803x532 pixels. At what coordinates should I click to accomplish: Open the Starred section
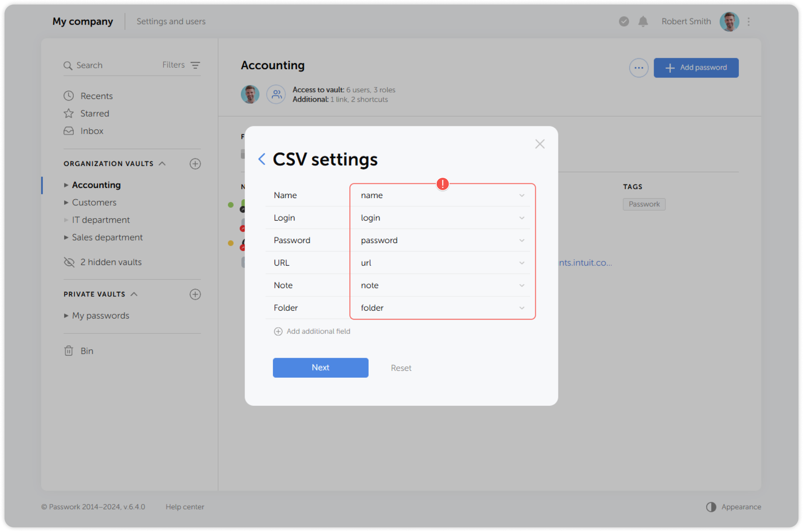[x=95, y=113]
